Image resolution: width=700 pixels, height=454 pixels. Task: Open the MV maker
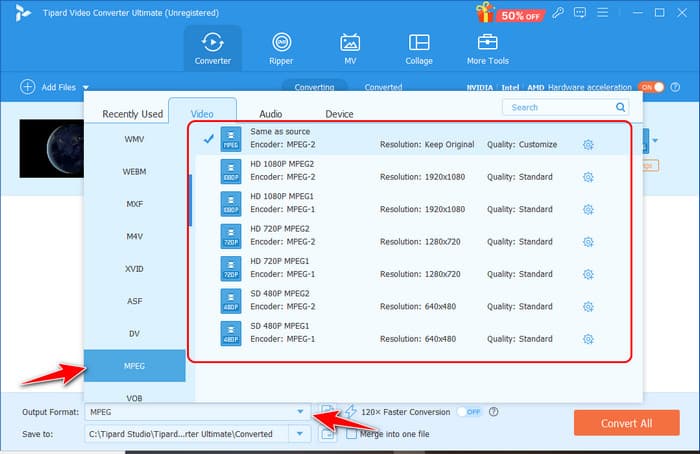(x=350, y=48)
